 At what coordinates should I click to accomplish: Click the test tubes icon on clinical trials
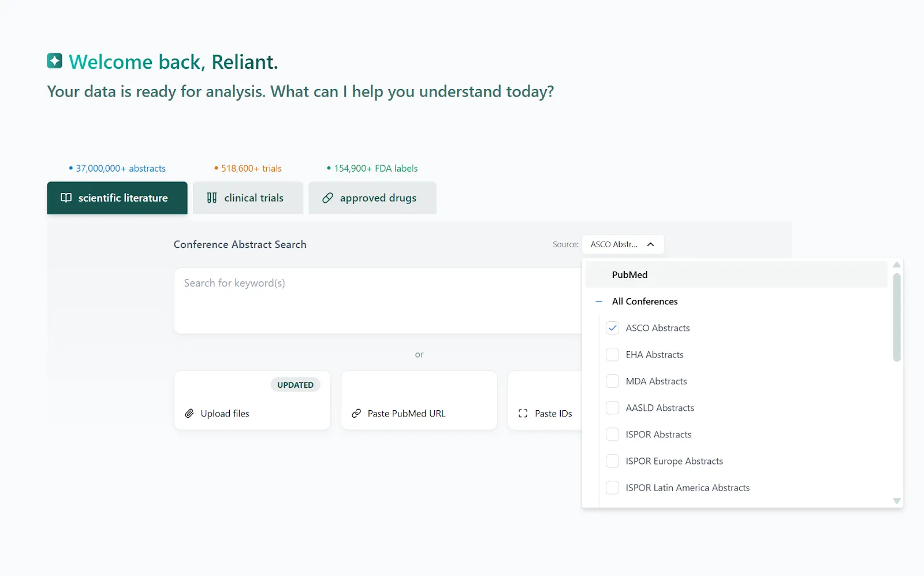tap(212, 198)
